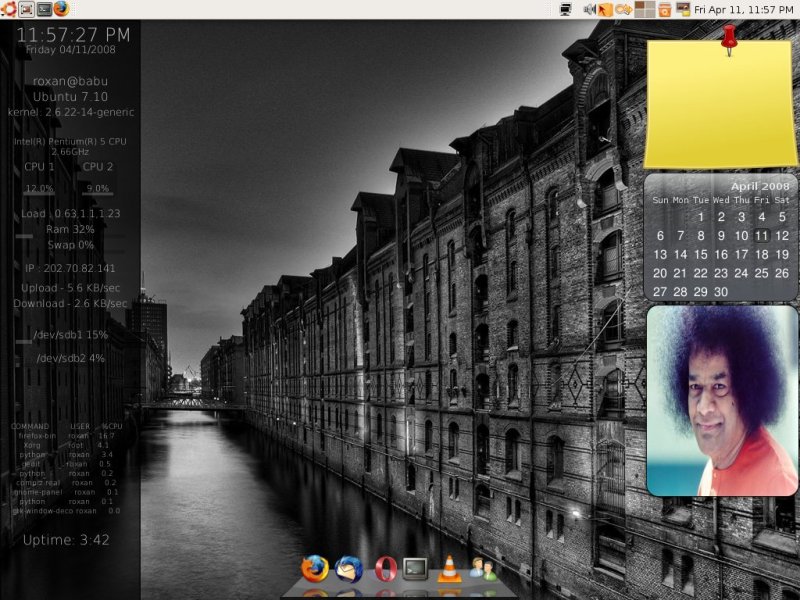
Task: Click the screenshot tool launcher in top panel
Action: click(x=26, y=9)
